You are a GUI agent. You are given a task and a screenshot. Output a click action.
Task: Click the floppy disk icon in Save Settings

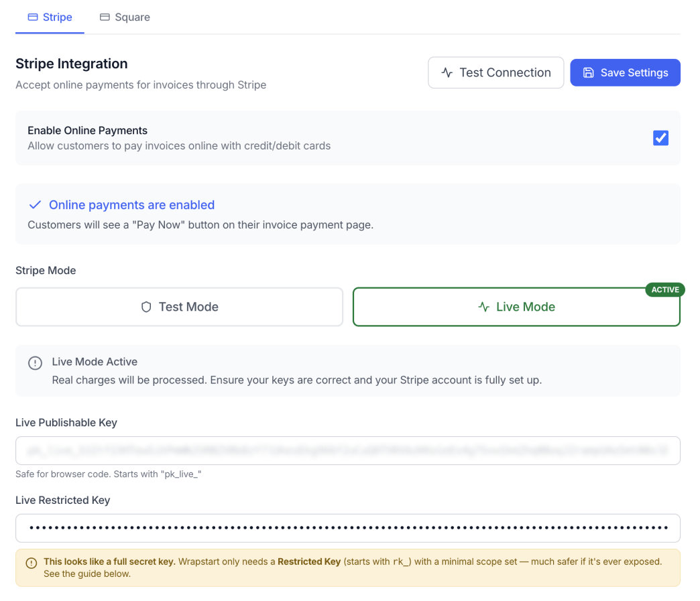pyautogui.click(x=589, y=72)
